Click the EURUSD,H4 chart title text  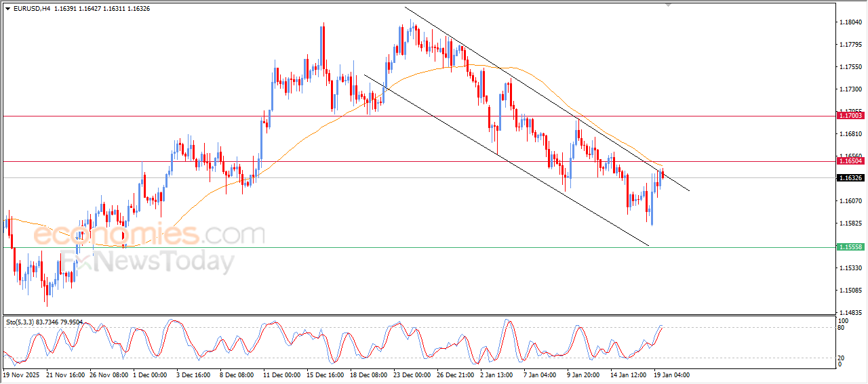click(x=31, y=8)
